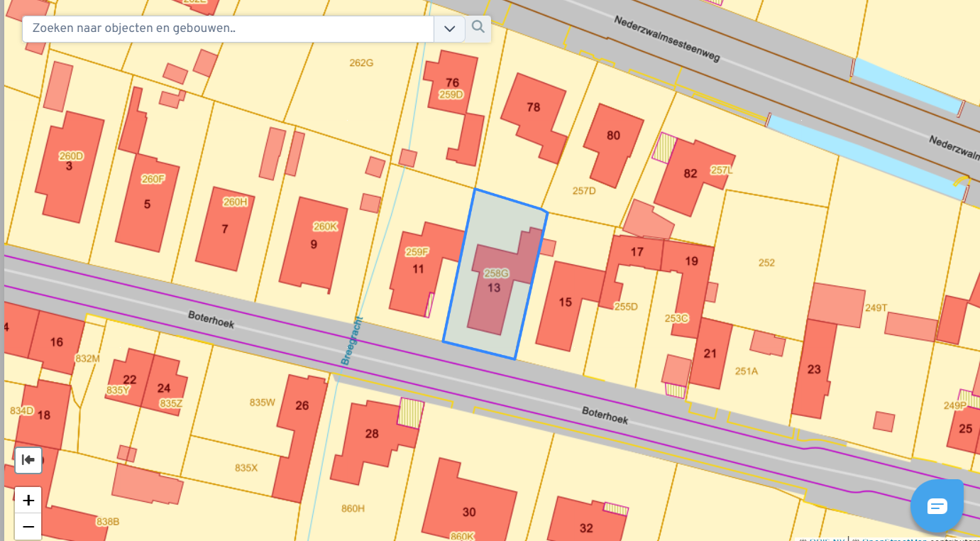Select building number 21
The width and height of the screenshot is (980, 541).
click(x=710, y=353)
